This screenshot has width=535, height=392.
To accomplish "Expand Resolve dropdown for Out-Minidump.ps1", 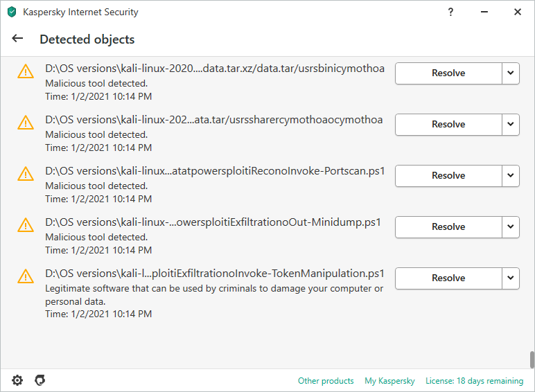I will pos(511,226).
